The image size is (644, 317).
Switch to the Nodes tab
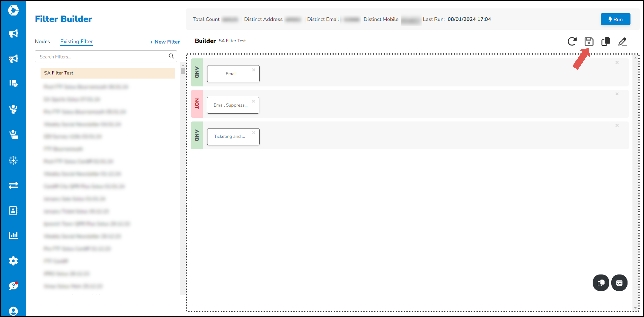(42, 42)
